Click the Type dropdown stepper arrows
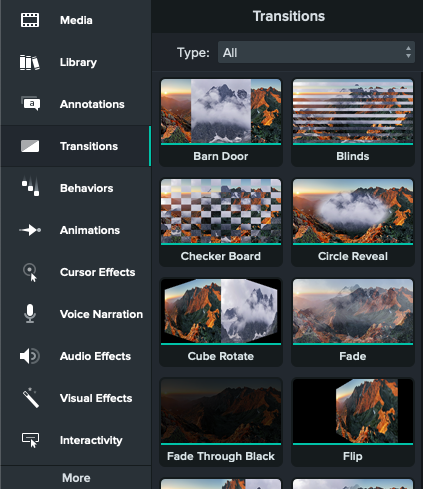The height and width of the screenshot is (489, 423). (x=408, y=52)
